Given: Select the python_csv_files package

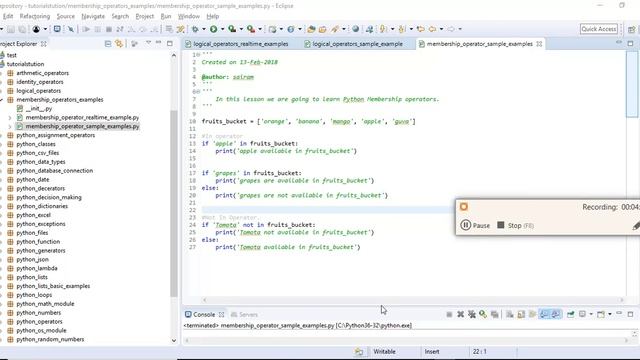Looking at the screenshot, I should pyautogui.click(x=38, y=153).
